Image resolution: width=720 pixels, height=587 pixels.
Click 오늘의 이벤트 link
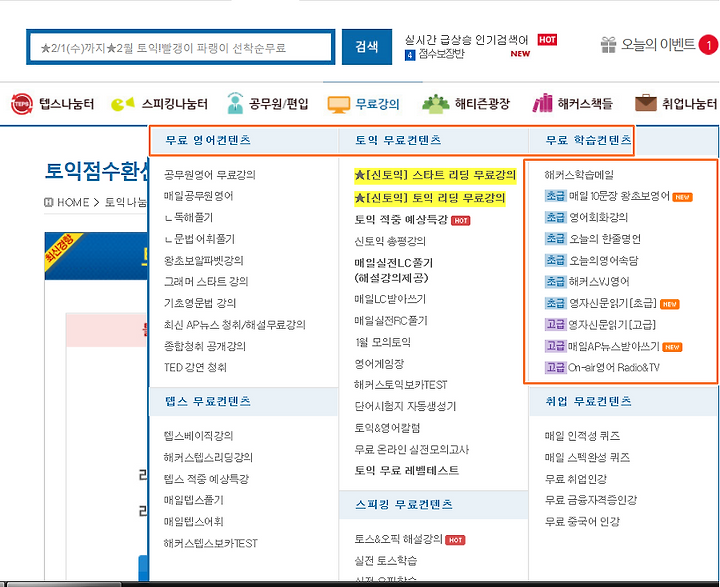(658, 45)
